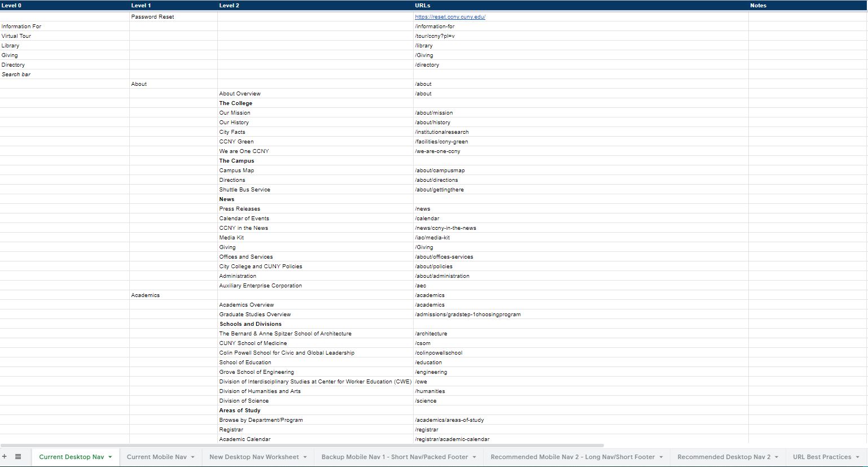The width and height of the screenshot is (868, 467).
Task: Open the Recommended Desktop Nav 2 tab arrow
Action: coord(777,457)
